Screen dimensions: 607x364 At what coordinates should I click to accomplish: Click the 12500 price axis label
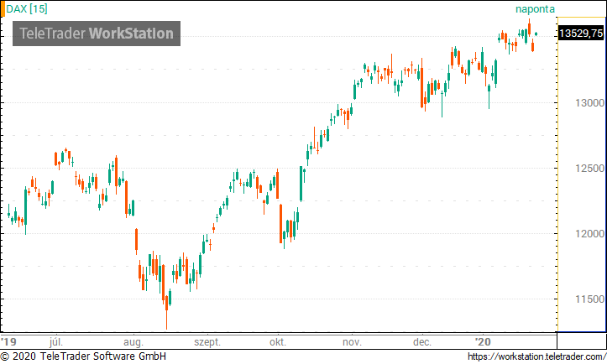(589, 169)
